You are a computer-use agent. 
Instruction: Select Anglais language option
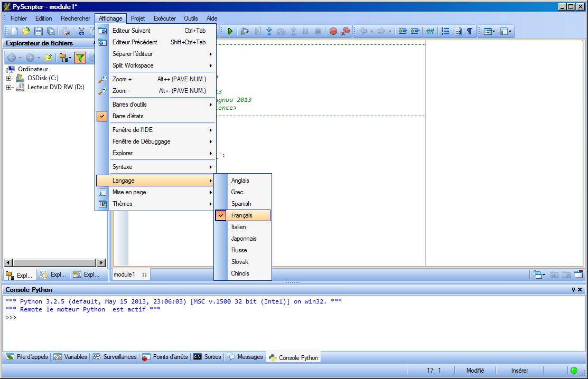coord(242,181)
